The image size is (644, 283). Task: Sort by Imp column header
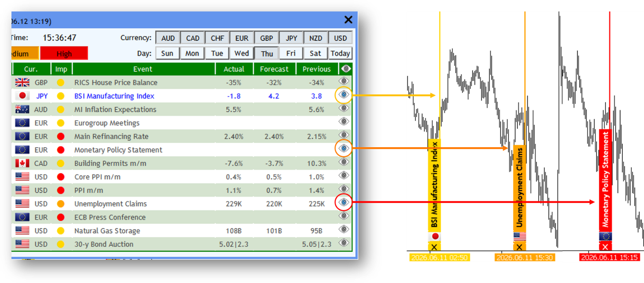click(61, 69)
